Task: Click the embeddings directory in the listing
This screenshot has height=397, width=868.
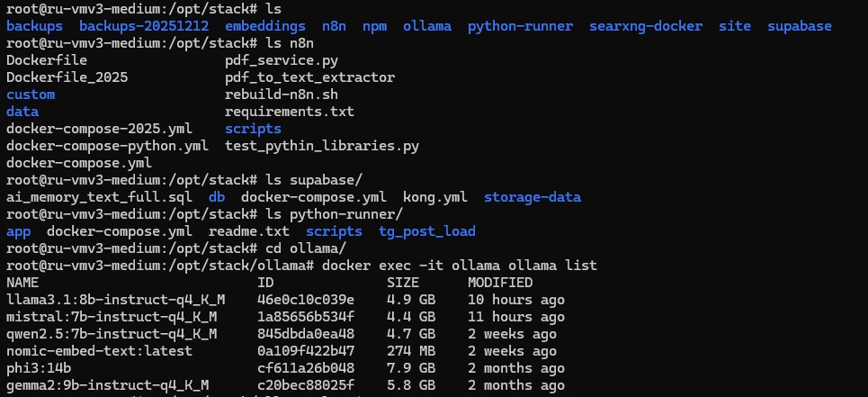Action: [265, 26]
